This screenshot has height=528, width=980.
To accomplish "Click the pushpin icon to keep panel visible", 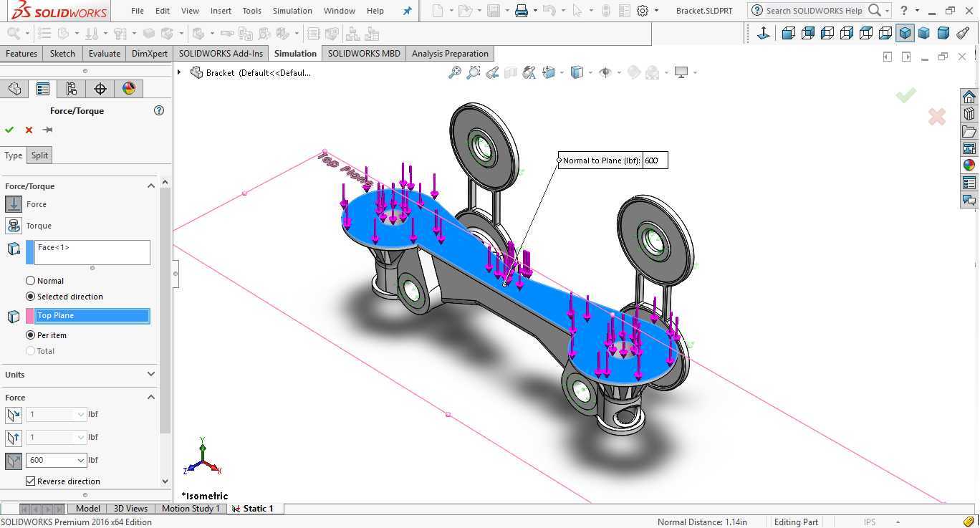I will click(x=48, y=130).
